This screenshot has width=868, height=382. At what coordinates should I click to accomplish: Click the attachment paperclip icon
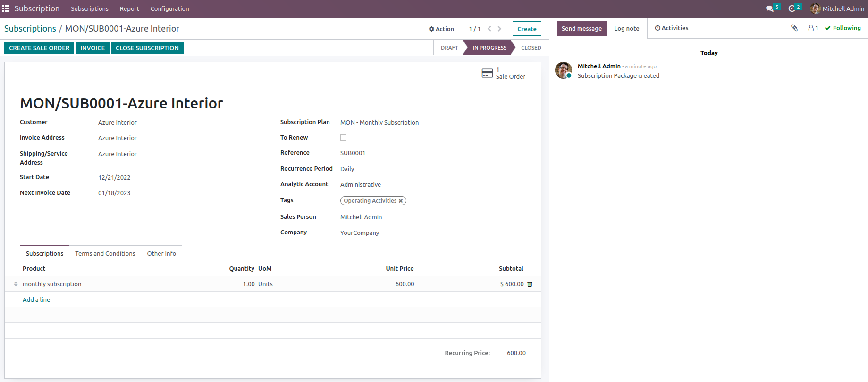pos(794,28)
